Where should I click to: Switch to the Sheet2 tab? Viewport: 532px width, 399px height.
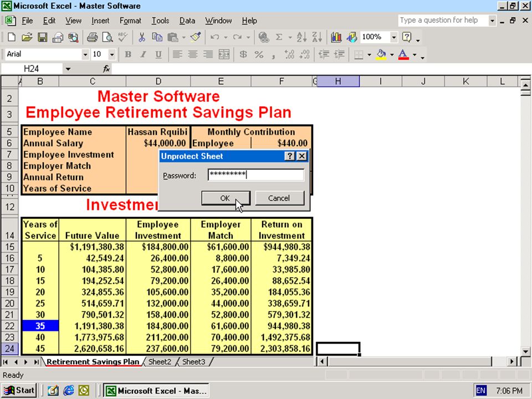pyautogui.click(x=160, y=362)
